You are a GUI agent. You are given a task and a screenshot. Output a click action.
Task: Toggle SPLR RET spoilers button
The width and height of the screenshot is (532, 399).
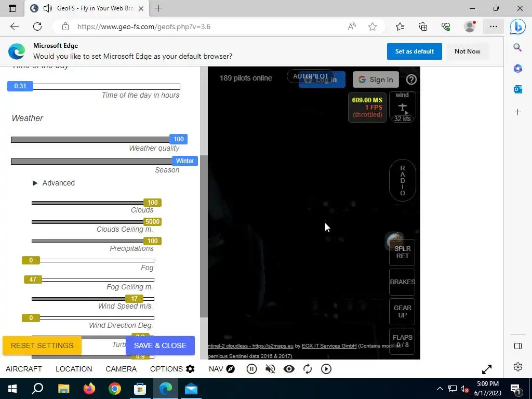point(403,252)
